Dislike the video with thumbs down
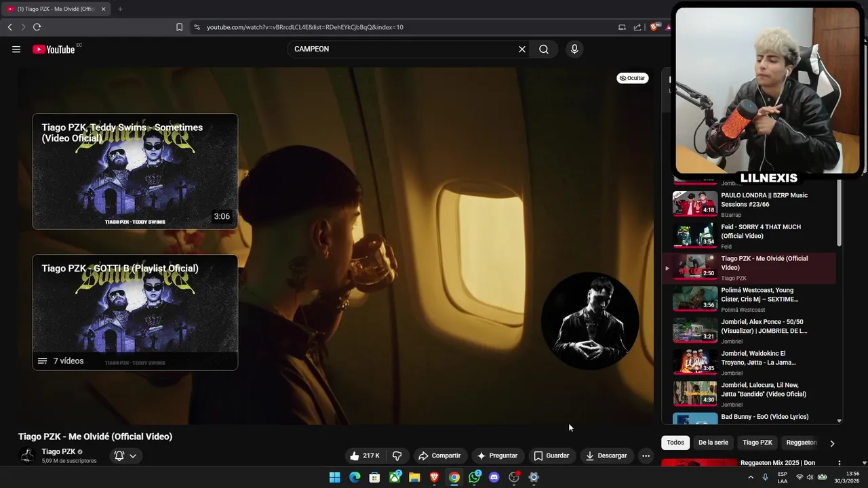The height and width of the screenshot is (488, 868). [x=397, y=455]
